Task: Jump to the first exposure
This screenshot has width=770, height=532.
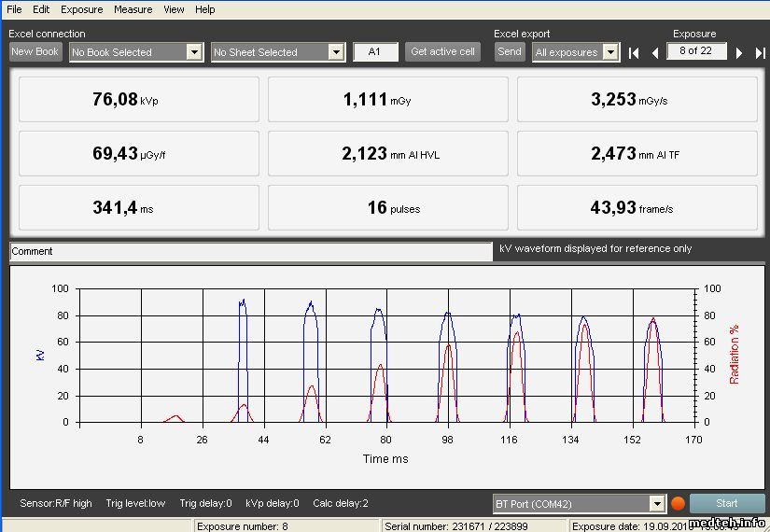Action: (634, 52)
